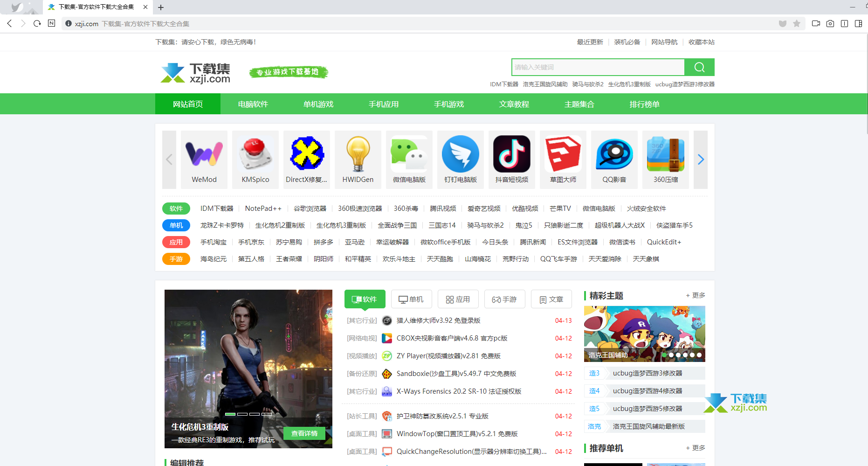
Task: Open the DirectX repair tool icon
Action: 307,154
